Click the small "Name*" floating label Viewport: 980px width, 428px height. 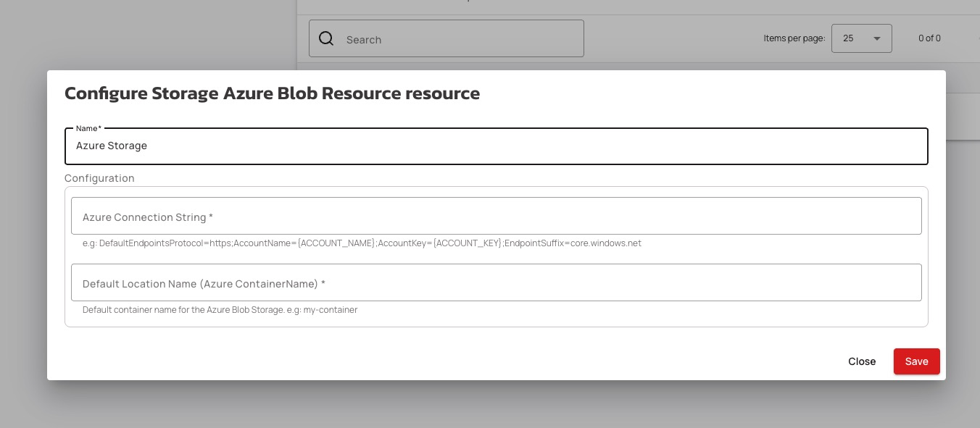pyautogui.click(x=88, y=129)
